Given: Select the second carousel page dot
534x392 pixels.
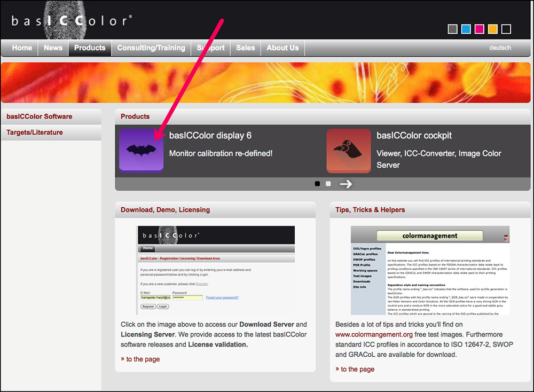Looking at the screenshot, I should click(x=328, y=184).
